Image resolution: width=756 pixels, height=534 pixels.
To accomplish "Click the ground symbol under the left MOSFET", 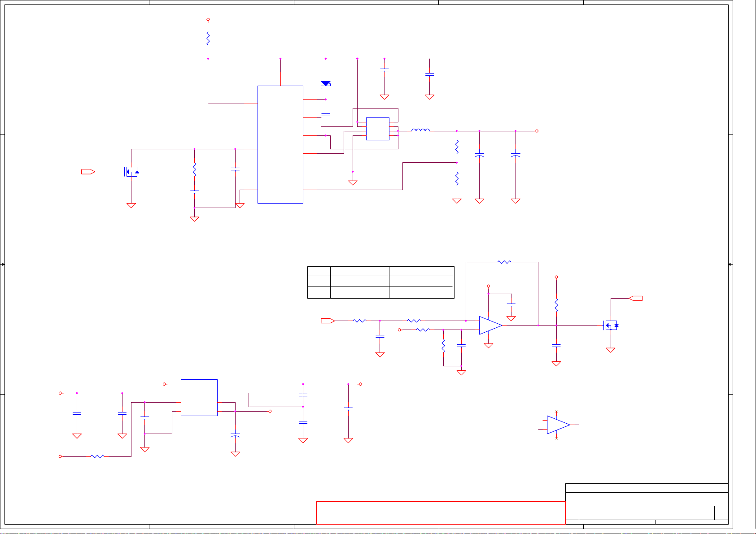I will tap(131, 205).
